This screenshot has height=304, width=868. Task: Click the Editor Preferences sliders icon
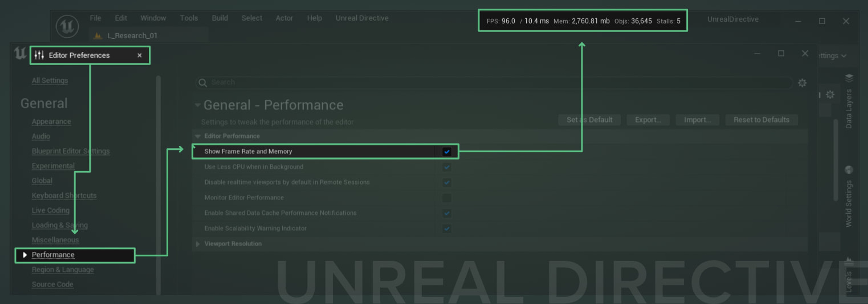point(39,55)
